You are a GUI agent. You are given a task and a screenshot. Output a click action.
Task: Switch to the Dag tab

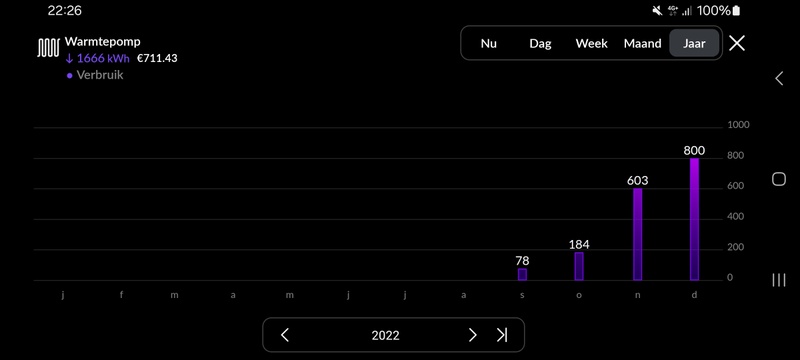[540, 43]
